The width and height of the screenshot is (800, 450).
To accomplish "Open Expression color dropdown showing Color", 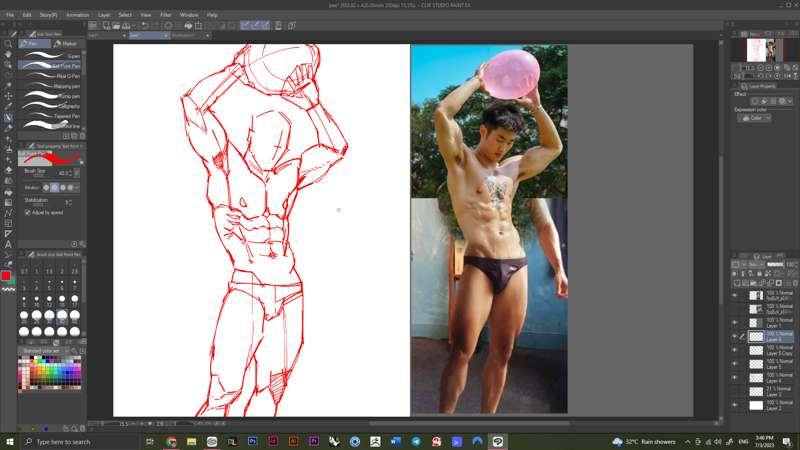I will point(754,118).
